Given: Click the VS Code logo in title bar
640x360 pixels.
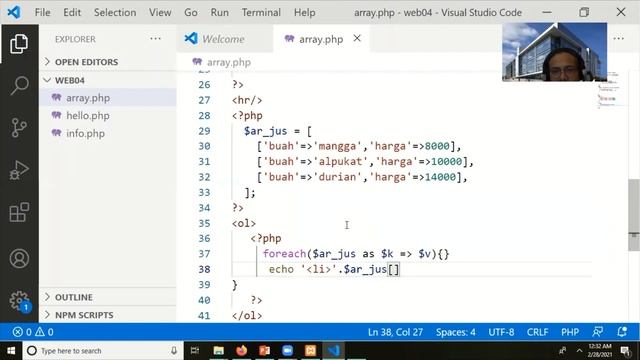Looking at the screenshot, I should click(x=13, y=12).
